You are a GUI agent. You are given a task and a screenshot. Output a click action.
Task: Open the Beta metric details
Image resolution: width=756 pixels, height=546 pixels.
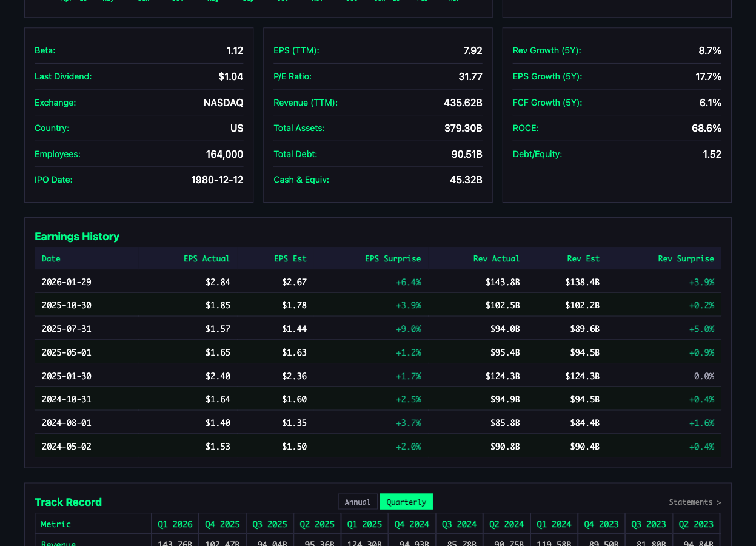(x=45, y=50)
